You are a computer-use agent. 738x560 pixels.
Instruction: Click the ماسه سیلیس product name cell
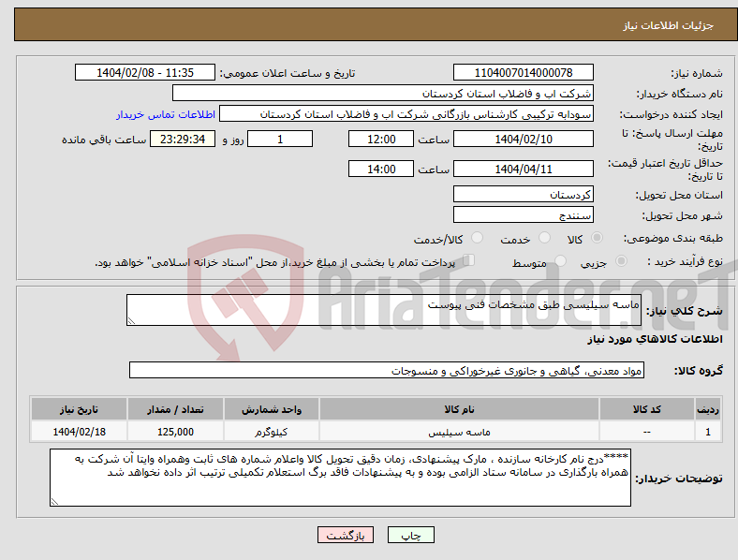pos(459,432)
